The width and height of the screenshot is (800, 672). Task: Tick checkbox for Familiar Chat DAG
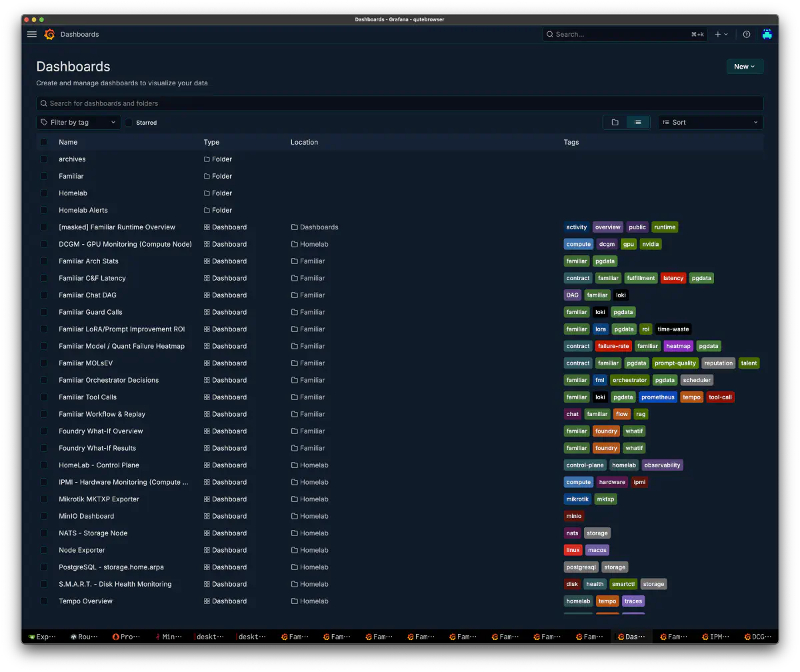(x=44, y=295)
